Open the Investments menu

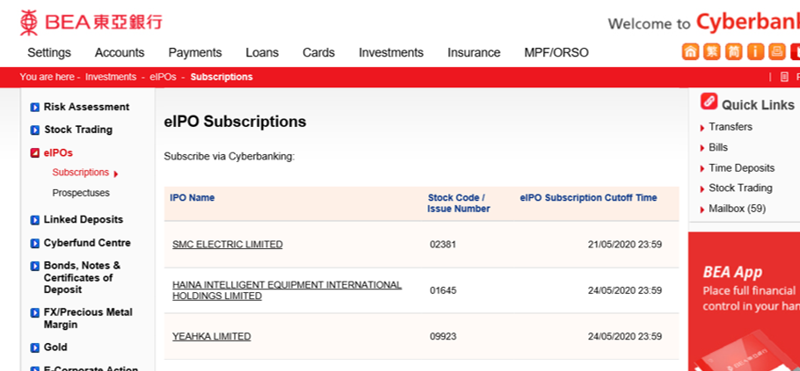coord(391,53)
